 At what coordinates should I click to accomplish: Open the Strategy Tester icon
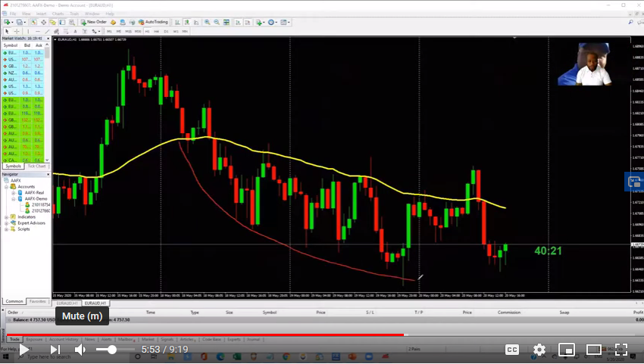coord(72,22)
